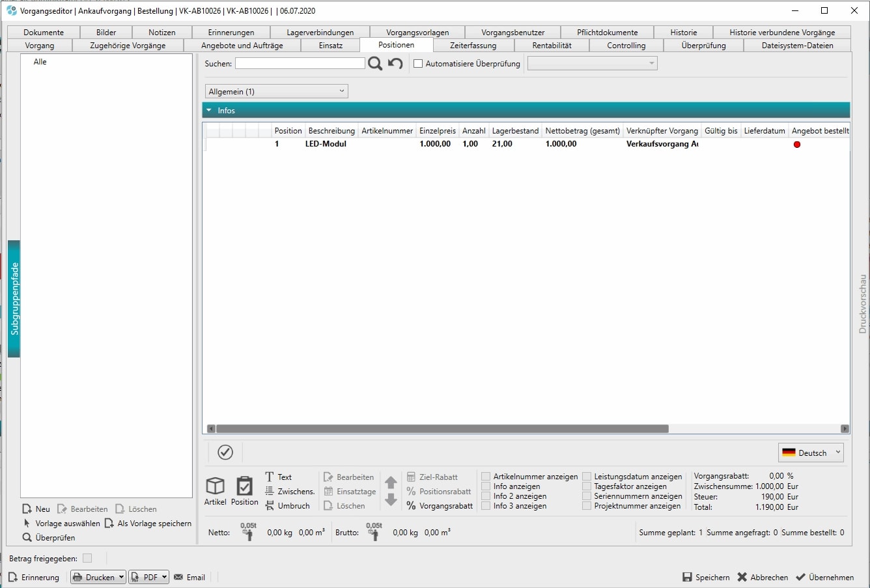Click Vorlage auswählen
This screenshot has height=588, width=870.
[x=62, y=523]
